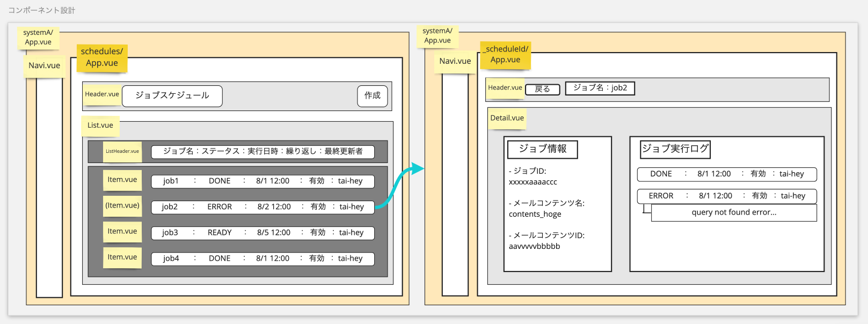Screen dimensions: 868x324
Task: Select the ジョブ実行ログ heading box
Action: [675, 149]
